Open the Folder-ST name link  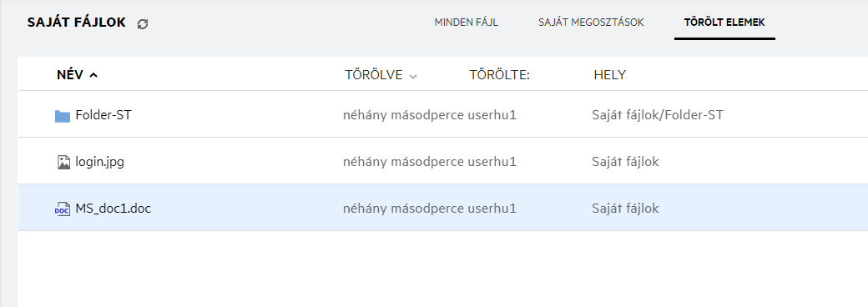pyautogui.click(x=103, y=115)
